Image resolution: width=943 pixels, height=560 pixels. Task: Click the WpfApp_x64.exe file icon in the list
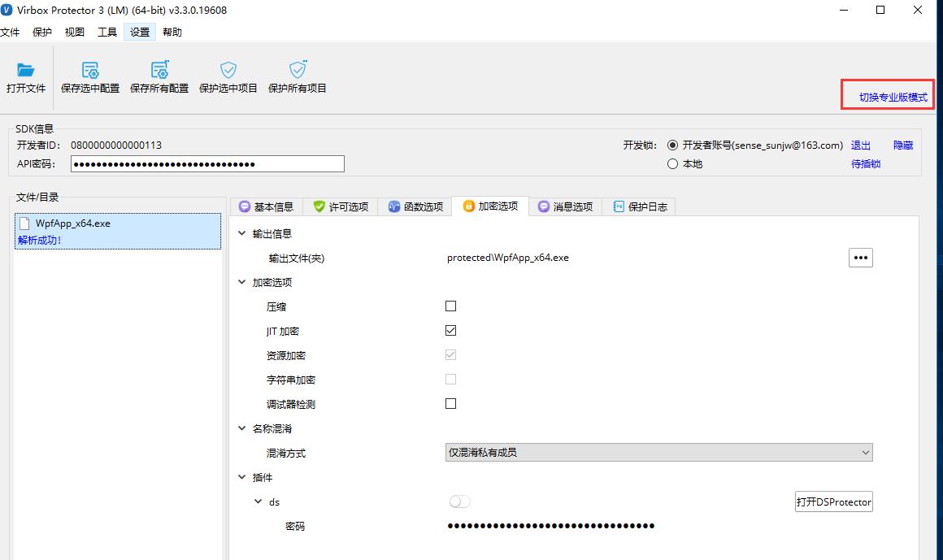coord(24,224)
